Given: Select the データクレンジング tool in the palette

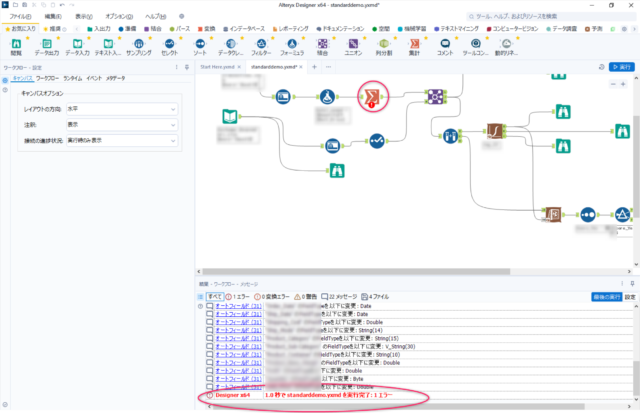Looking at the screenshot, I should pyautogui.click(x=231, y=47).
